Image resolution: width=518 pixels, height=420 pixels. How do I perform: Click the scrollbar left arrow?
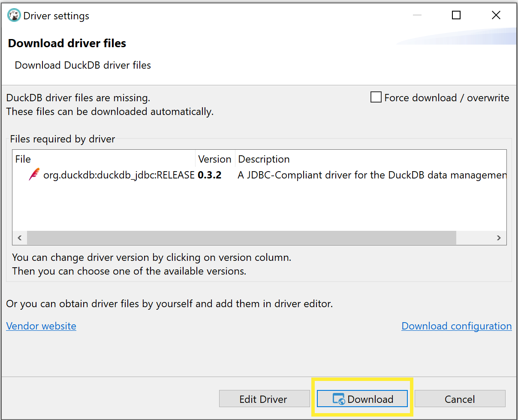[x=19, y=238]
